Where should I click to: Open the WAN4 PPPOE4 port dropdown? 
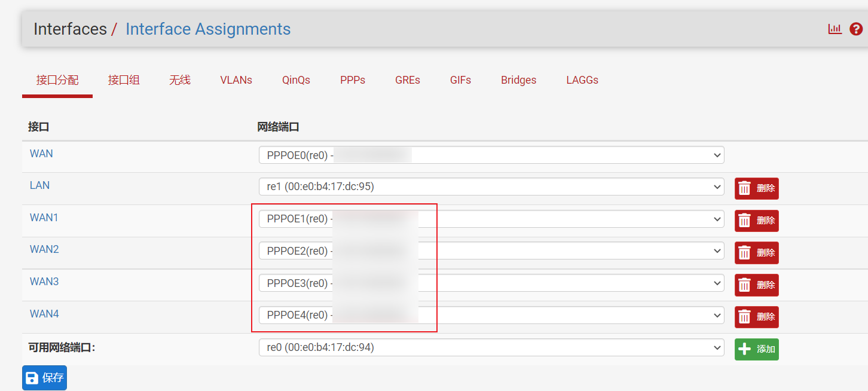coord(491,315)
